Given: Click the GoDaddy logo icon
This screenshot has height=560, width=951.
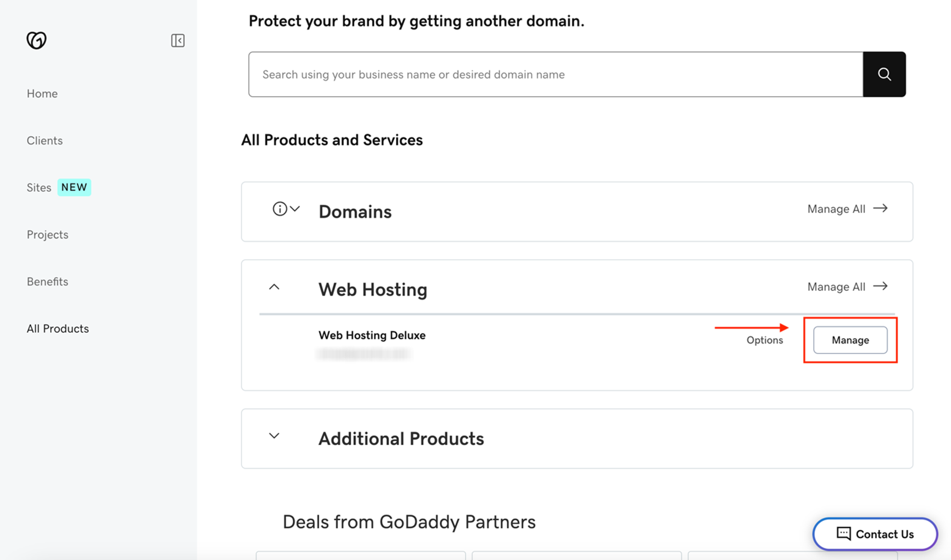Looking at the screenshot, I should coord(37,40).
